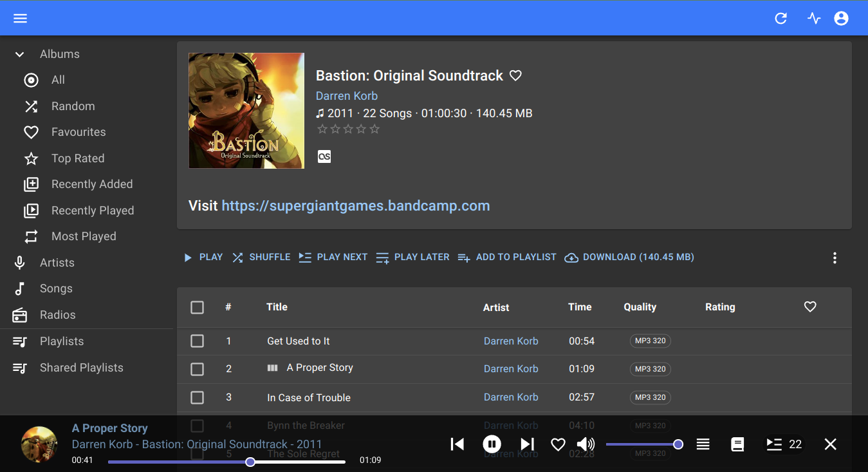Open the three-dot more options menu
The image size is (868, 472).
[835, 258]
